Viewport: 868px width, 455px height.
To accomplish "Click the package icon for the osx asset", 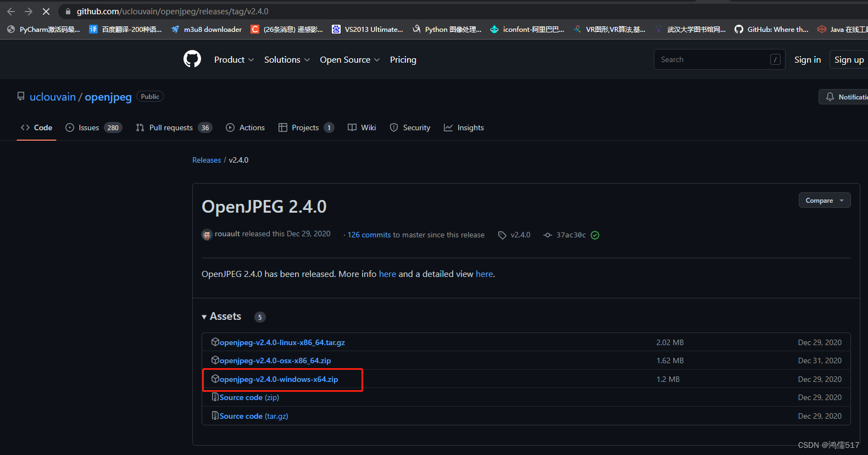I will tap(215, 360).
